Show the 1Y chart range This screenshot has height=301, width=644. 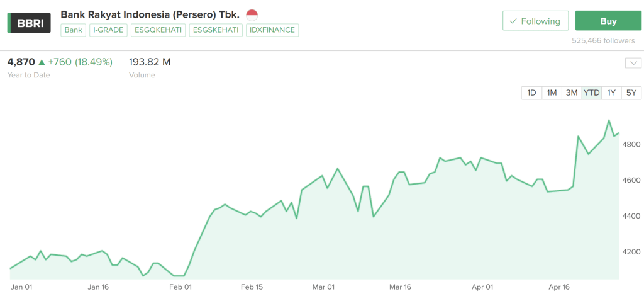[611, 93]
